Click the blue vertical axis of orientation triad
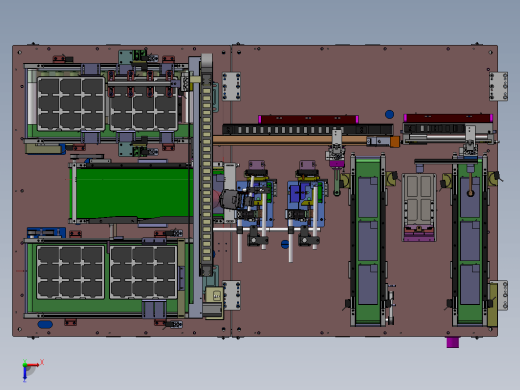Screen dimensions: 520x390 pyautogui.click(x=25, y=374)
